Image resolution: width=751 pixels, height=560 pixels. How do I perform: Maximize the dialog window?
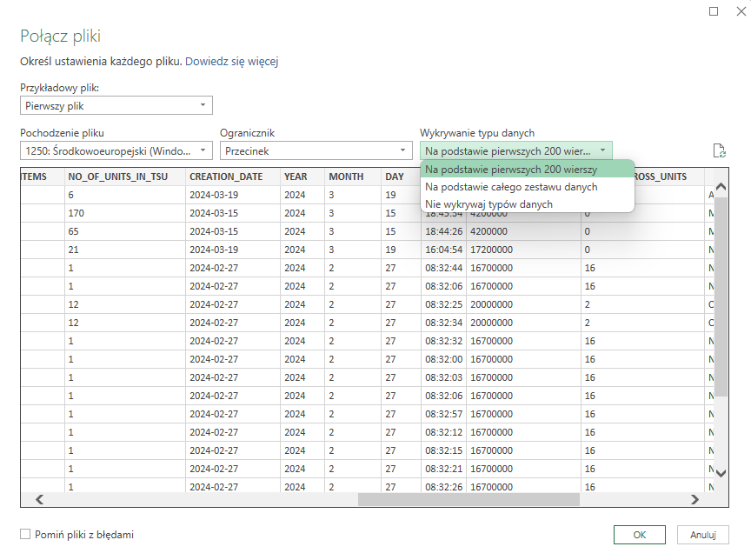pos(714,11)
